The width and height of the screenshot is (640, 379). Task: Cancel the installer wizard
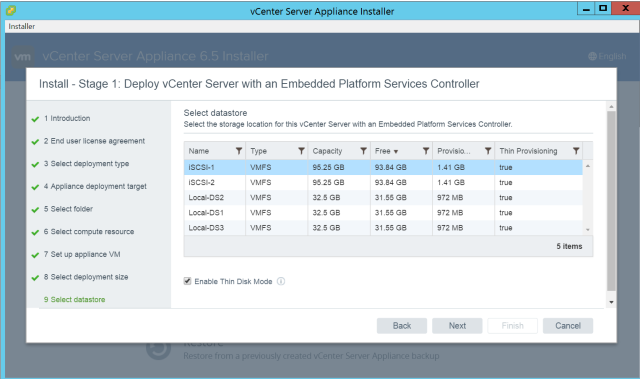pyautogui.click(x=568, y=326)
